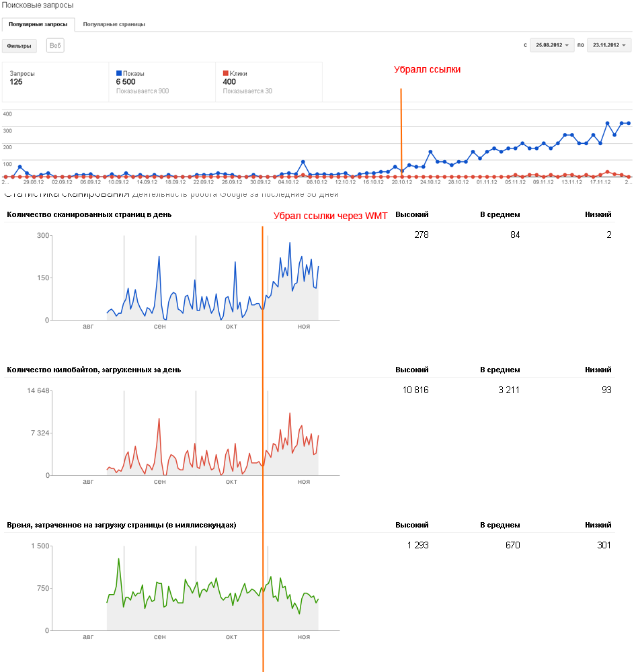Click last blue data point on impressions chart
Image resolution: width=638 pixels, height=672 pixels.
[x=629, y=124]
